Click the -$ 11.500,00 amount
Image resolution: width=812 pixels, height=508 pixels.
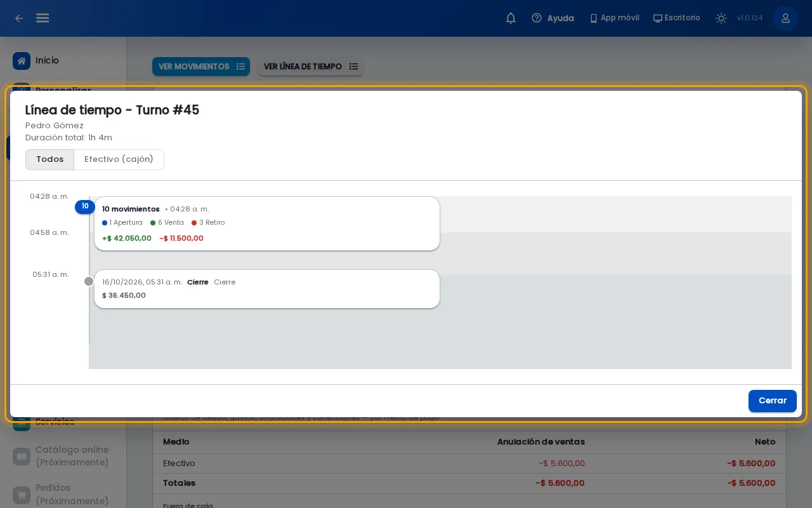pos(181,239)
